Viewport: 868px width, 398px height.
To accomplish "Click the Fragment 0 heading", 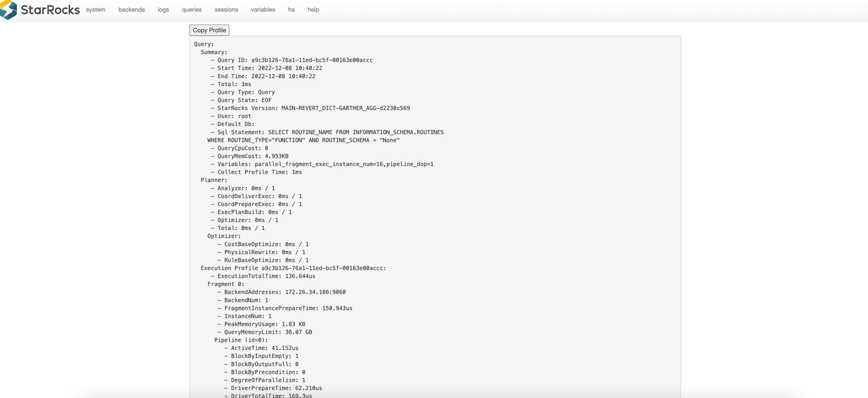I will click(x=226, y=284).
